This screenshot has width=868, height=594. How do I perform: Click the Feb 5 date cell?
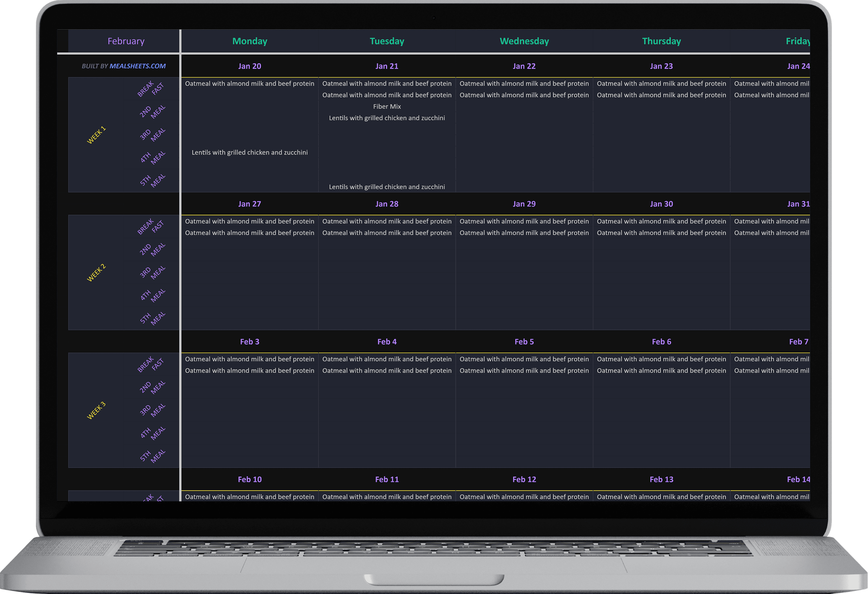pos(524,342)
